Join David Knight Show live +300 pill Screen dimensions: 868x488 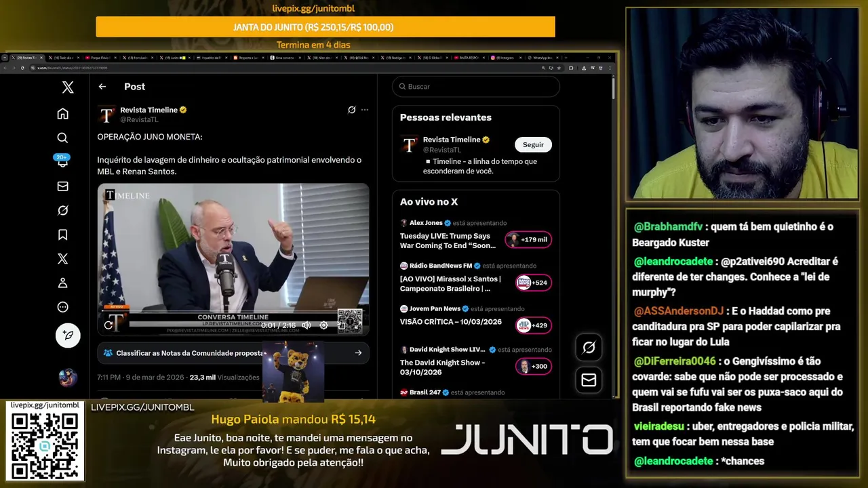point(534,366)
